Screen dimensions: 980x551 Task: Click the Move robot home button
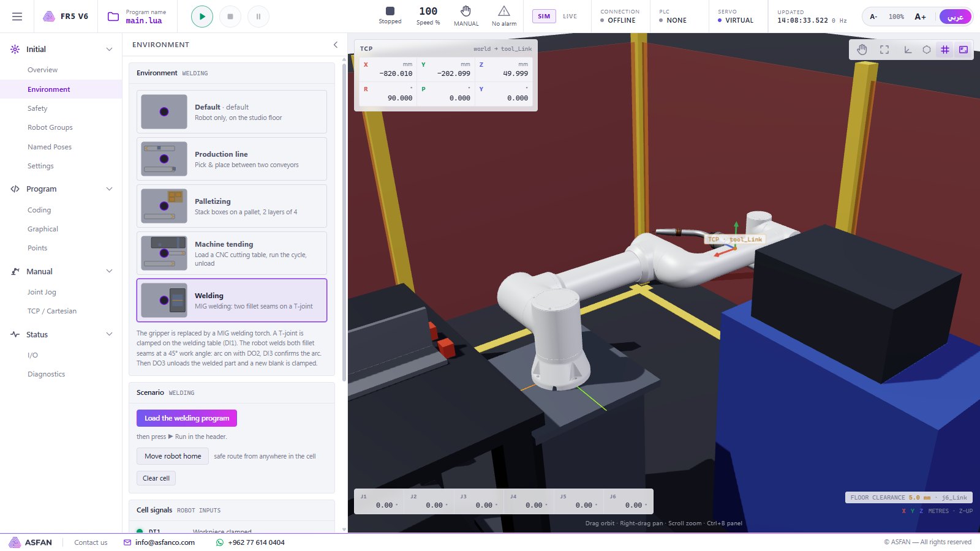[x=173, y=456]
